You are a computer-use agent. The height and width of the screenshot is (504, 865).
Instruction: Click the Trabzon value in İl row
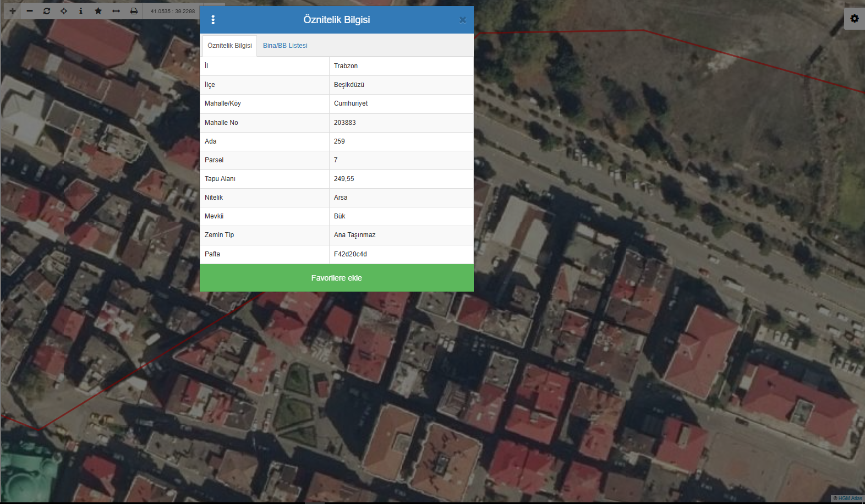point(346,66)
